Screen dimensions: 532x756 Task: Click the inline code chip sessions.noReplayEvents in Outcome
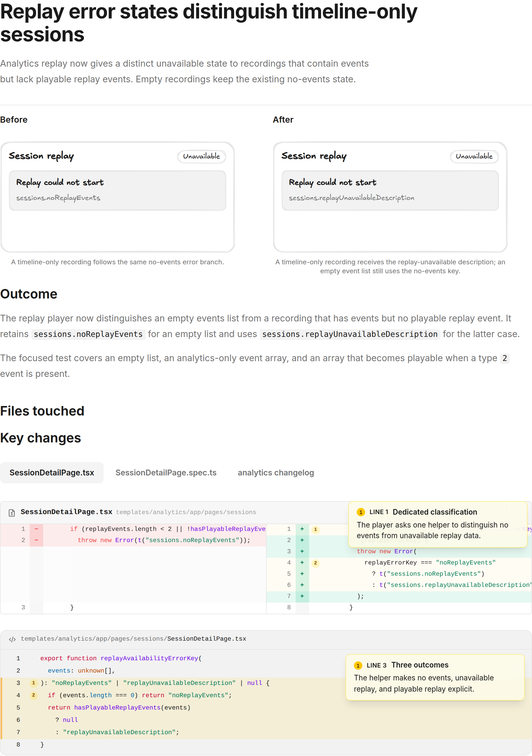[88, 334]
